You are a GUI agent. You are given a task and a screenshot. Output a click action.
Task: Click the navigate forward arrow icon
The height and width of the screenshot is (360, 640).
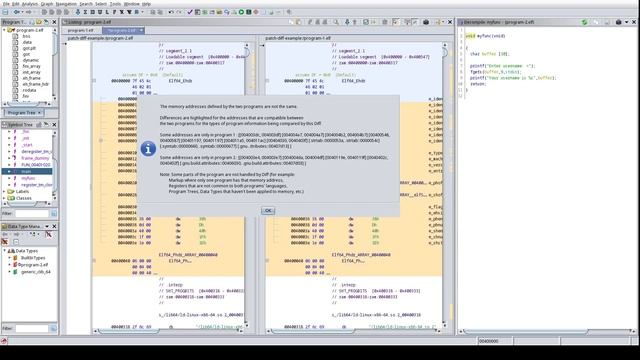tap(28, 12)
